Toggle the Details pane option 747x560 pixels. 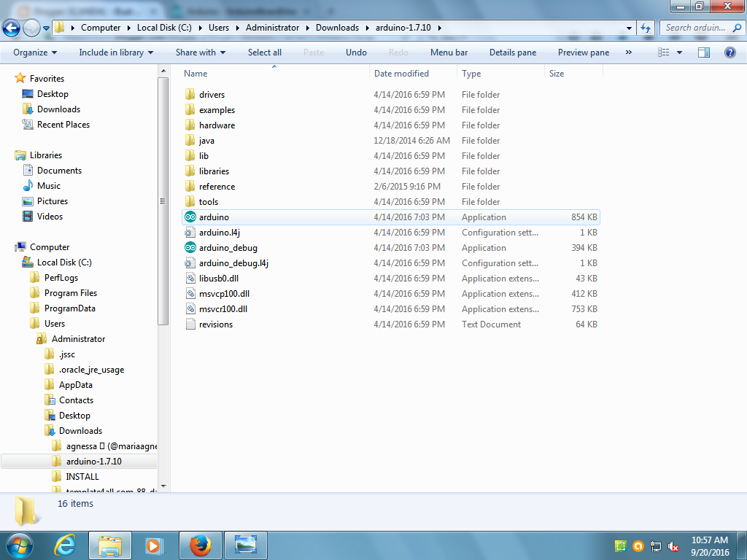point(513,52)
